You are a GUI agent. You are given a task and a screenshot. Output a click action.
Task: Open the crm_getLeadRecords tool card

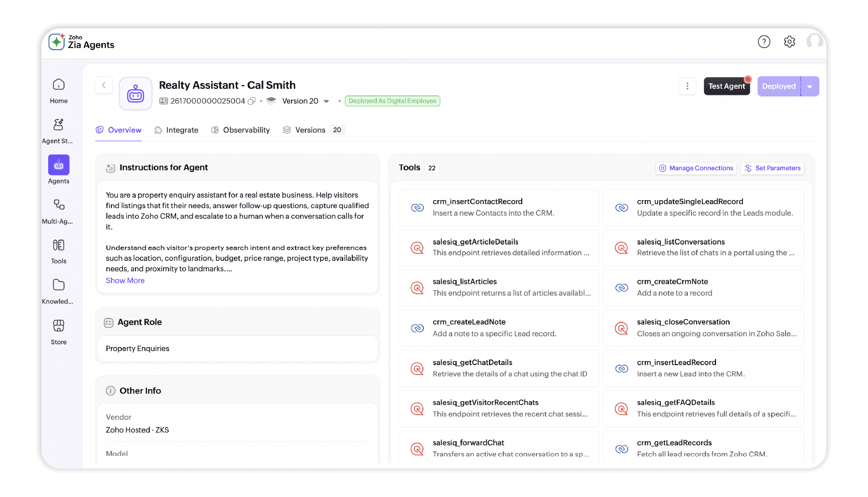pos(703,447)
